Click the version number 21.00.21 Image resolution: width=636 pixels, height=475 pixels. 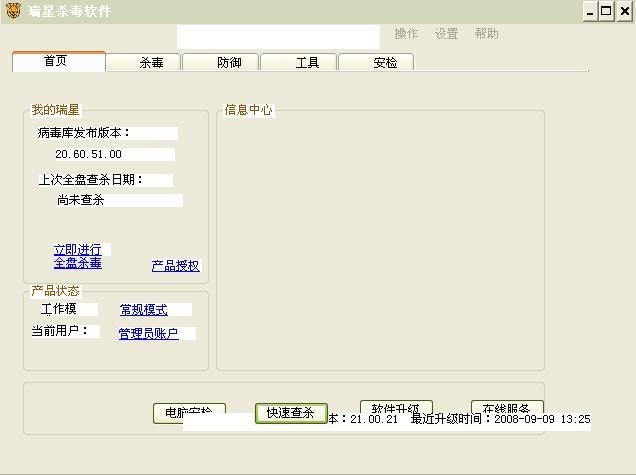(x=374, y=419)
